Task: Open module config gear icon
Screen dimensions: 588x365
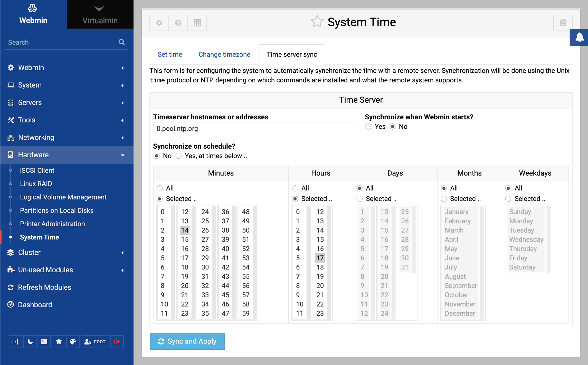Action: click(x=159, y=23)
